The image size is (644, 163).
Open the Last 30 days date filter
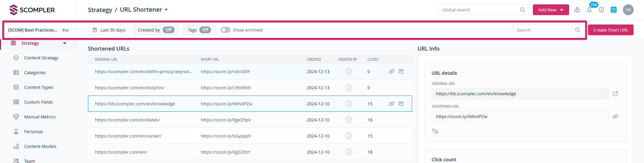pyautogui.click(x=109, y=30)
